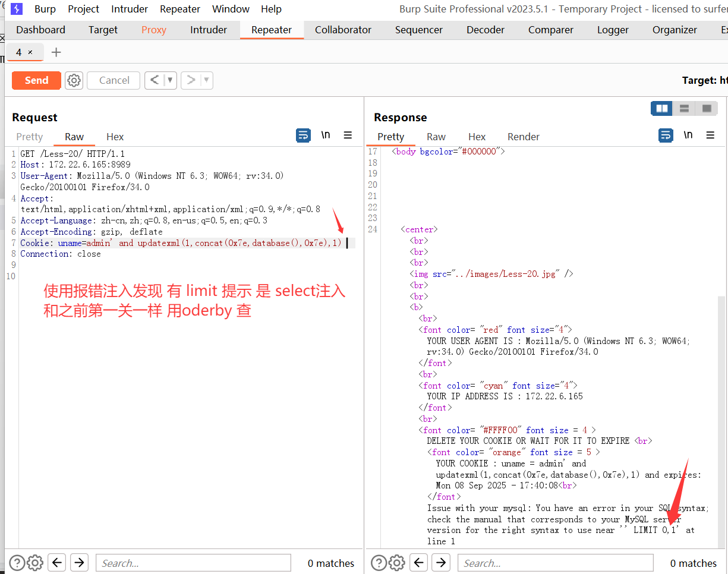The width and height of the screenshot is (728, 574).
Task: Open the Help menu
Action: (x=271, y=9)
